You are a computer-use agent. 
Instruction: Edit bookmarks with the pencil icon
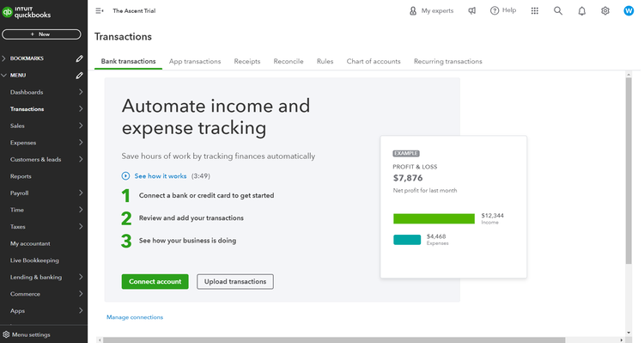[x=79, y=58]
